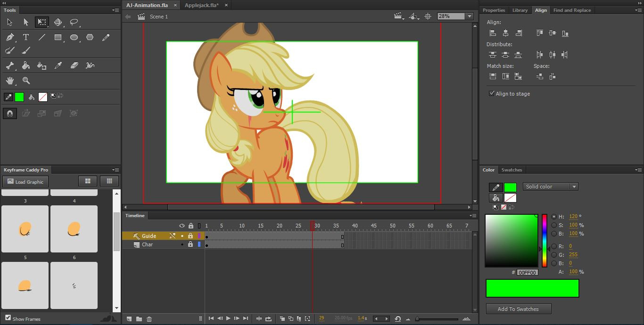The width and height of the screenshot is (644, 325).
Task: Open the Color panel options menu
Action: click(x=638, y=170)
